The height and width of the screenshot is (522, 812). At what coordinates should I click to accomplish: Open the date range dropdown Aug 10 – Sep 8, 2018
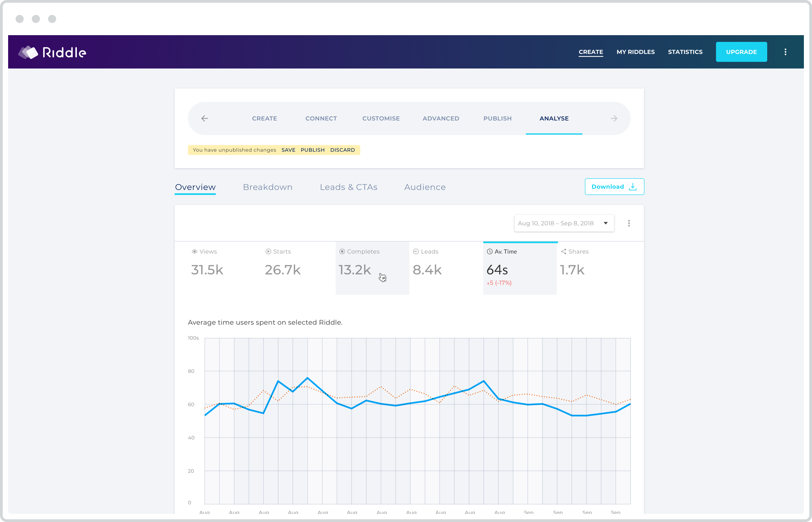564,223
